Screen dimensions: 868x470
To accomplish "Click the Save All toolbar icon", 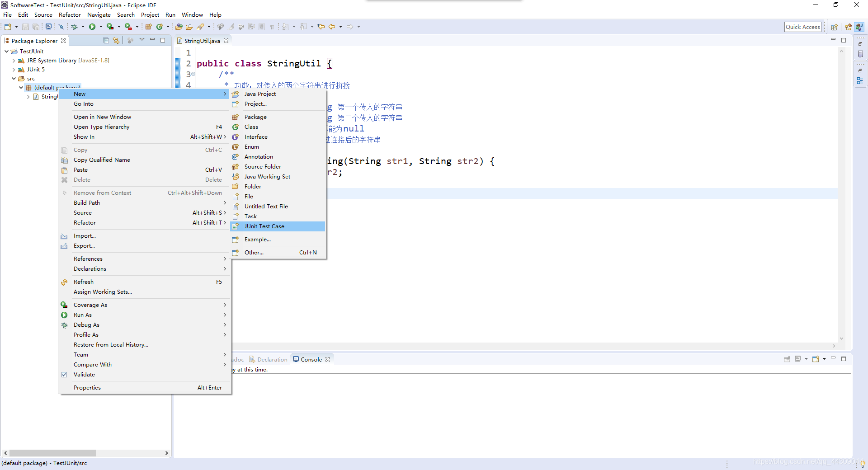I will pos(35,27).
